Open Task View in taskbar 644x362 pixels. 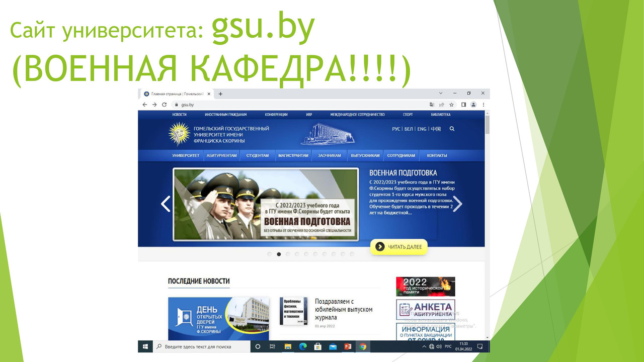(272, 346)
